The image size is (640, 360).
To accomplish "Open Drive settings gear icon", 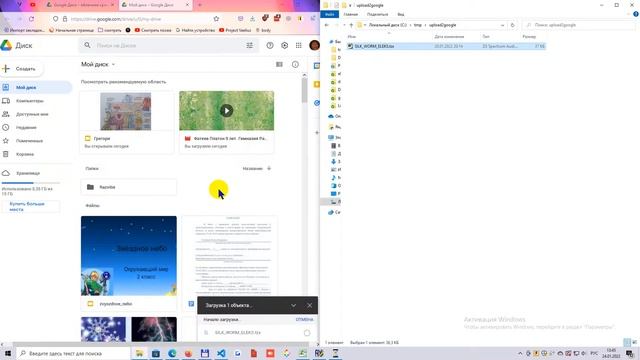I will coord(284,46).
